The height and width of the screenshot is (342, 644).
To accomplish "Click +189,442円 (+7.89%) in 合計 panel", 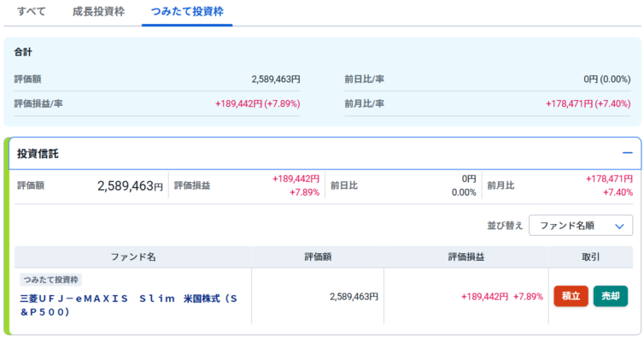I will coord(258,103).
